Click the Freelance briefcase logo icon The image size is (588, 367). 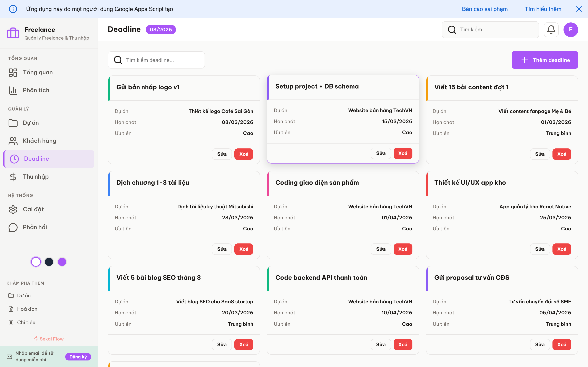pyautogui.click(x=13, y=33)
